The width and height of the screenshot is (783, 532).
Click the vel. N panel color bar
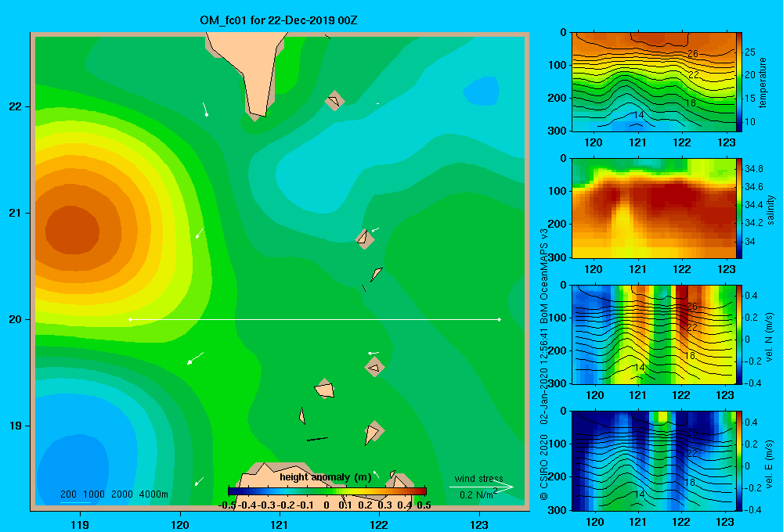739,335
